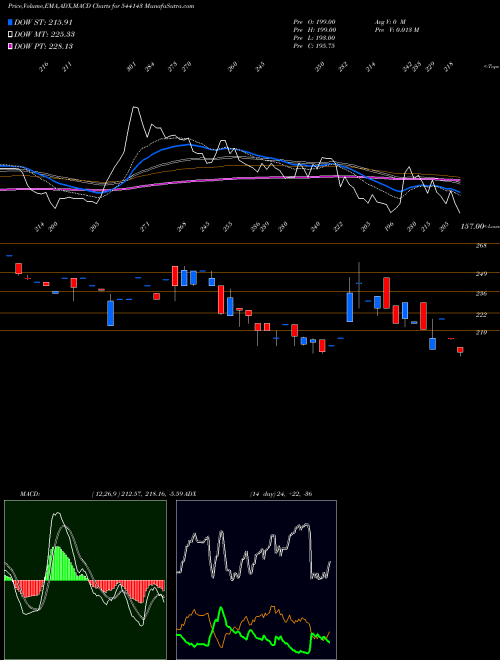
Task: Click the magenta DOW PT legend swatch
Action: [x=10, y=46]
